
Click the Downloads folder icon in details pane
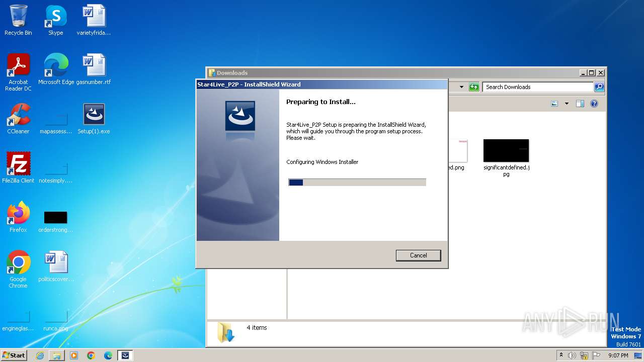point(226,332)
